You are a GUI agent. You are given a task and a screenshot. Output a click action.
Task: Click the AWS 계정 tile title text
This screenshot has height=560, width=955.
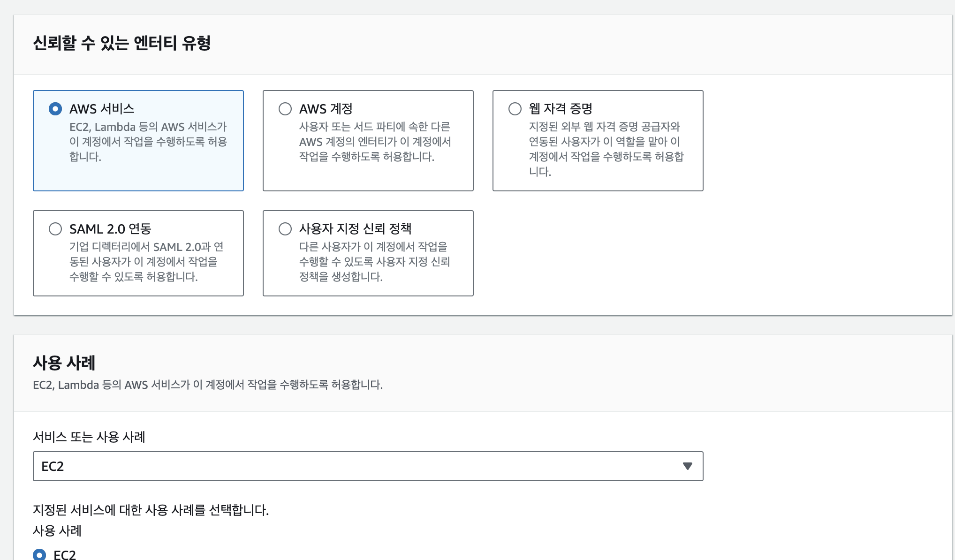point(326,109)
